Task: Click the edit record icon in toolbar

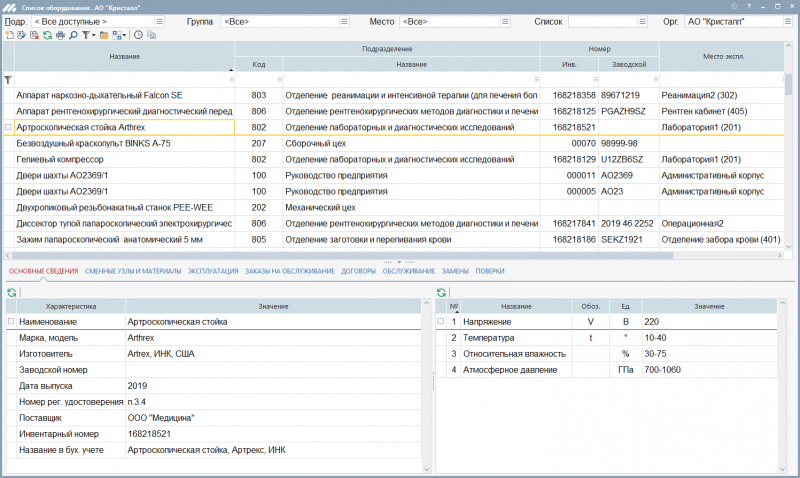Action: click(21, 35)
